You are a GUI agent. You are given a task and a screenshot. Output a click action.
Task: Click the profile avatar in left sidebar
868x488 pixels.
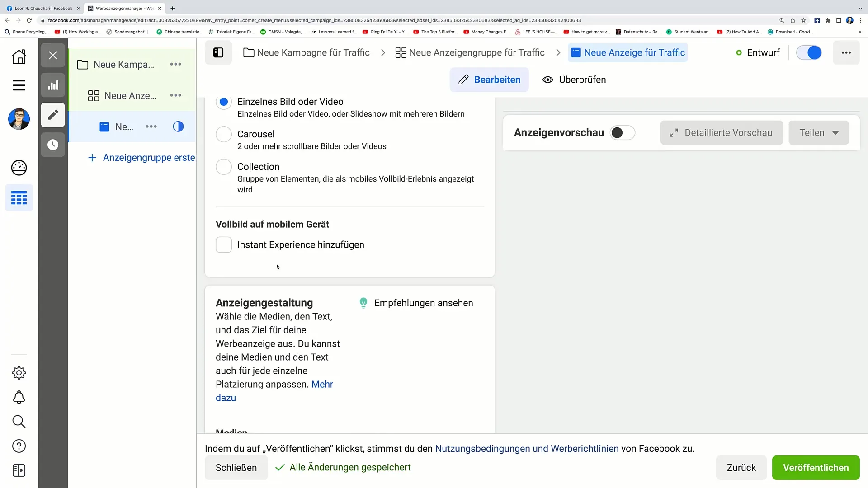pos(19,119)
